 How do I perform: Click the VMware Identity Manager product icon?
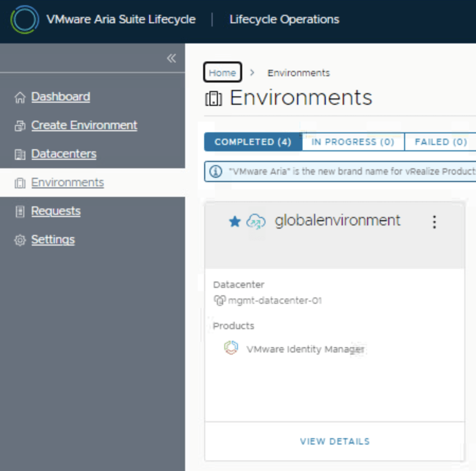click(x=231, y=348)
